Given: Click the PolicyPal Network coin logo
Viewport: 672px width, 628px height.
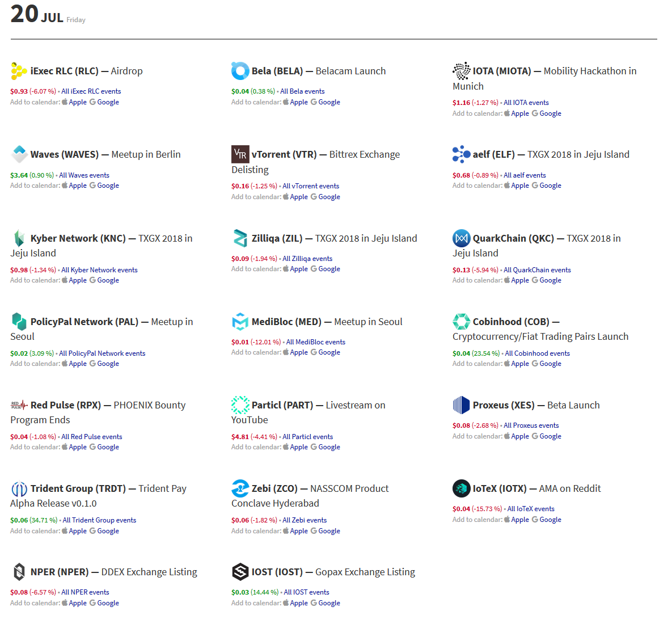Looking at the screenshot, I should (19, 322).
